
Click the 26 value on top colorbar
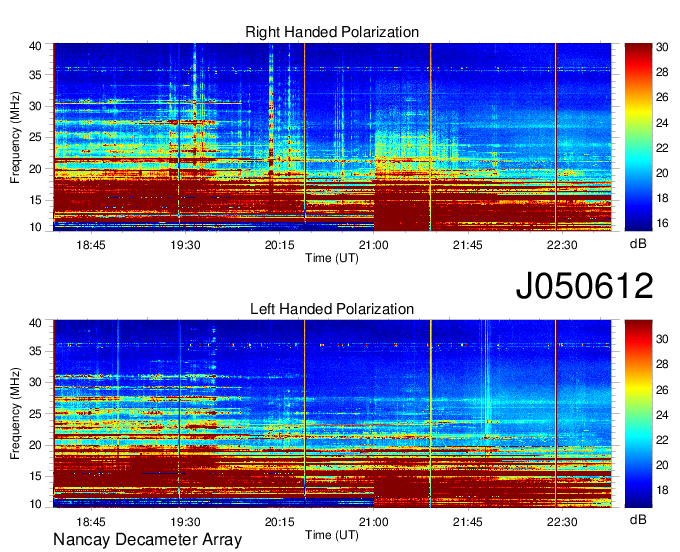[x=662, y=97]
